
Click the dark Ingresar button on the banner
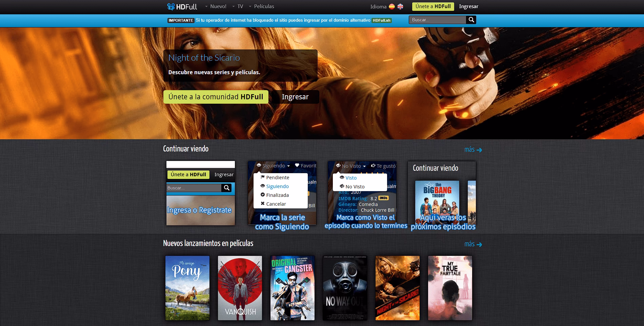coord(295,97)
